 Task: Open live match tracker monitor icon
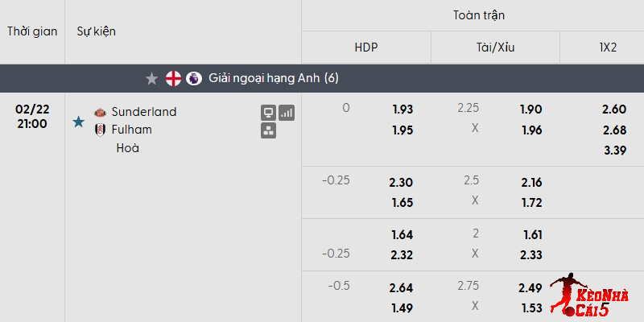click(x=269, y=113)
